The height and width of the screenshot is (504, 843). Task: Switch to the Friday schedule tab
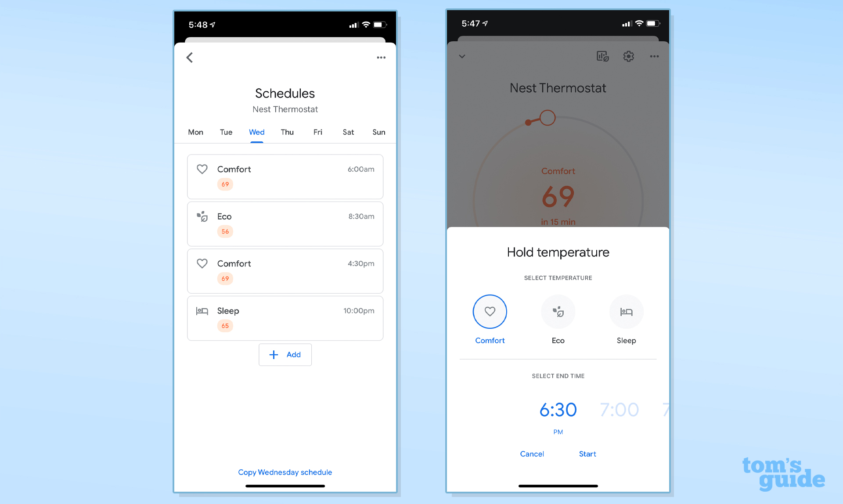[x=317, y=131]
